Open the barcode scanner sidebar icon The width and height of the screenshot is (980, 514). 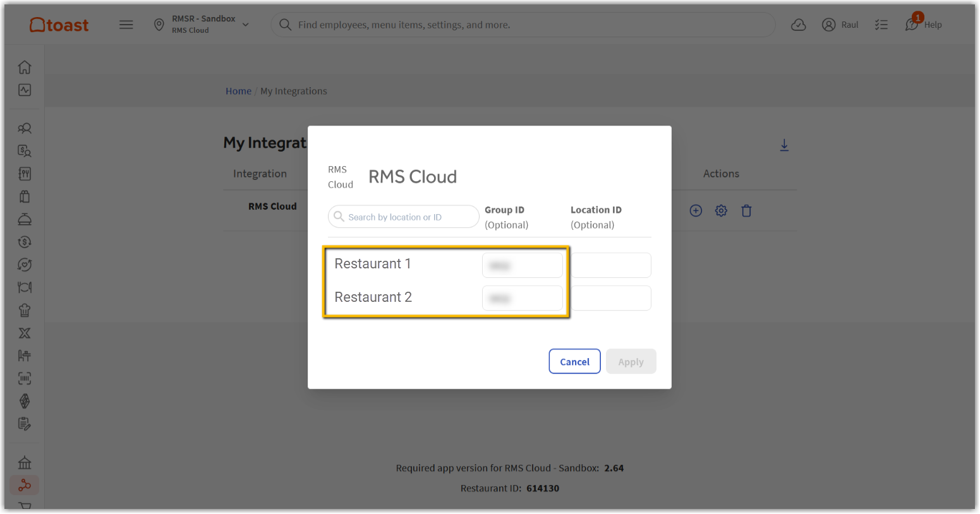(25, 378)
